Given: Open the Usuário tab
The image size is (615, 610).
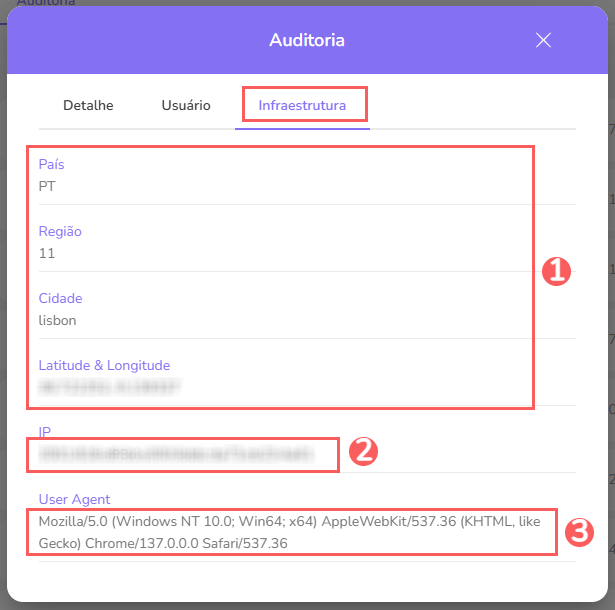Looking at the screenshot, I should pyautogui.click(x=186, y=105).
